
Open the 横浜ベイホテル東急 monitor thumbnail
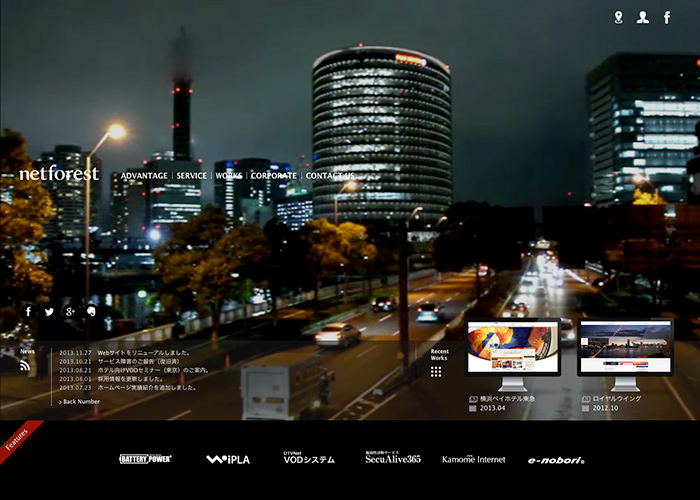click(512, 354)
